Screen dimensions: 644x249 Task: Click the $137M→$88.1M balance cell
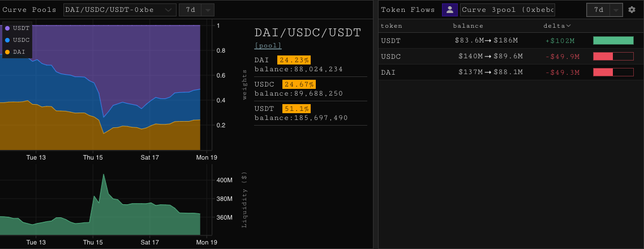(491, 72)
